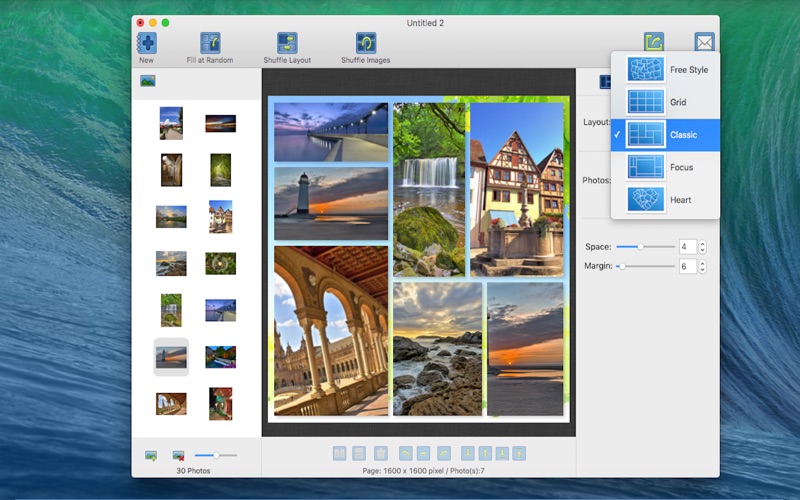
Task: Select the circular green fisheye thumbnail
Action: [x=220, y=263]
